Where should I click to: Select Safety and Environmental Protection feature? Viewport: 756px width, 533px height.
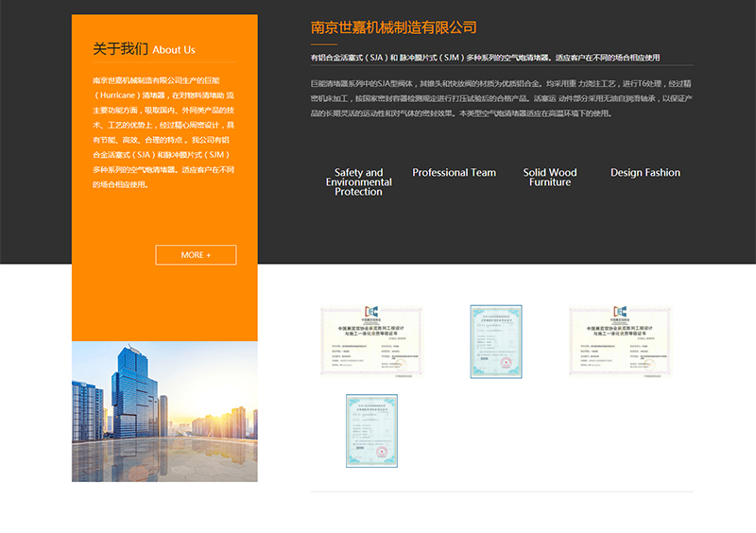359,182
